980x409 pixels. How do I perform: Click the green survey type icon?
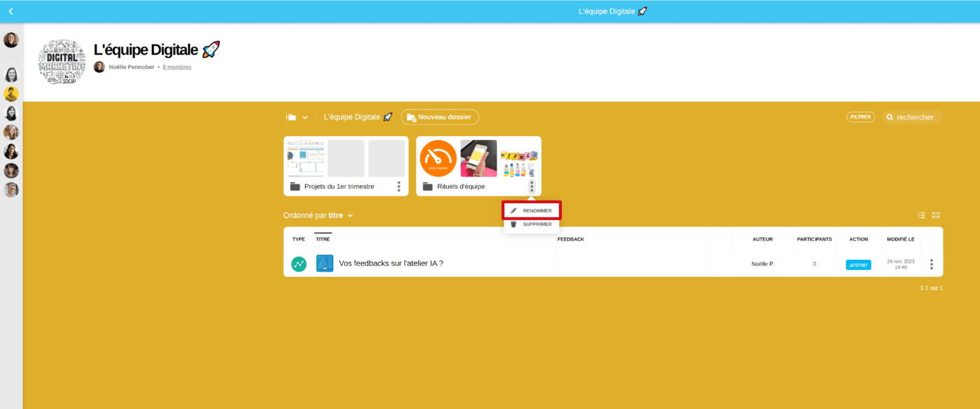click(299, 264)
